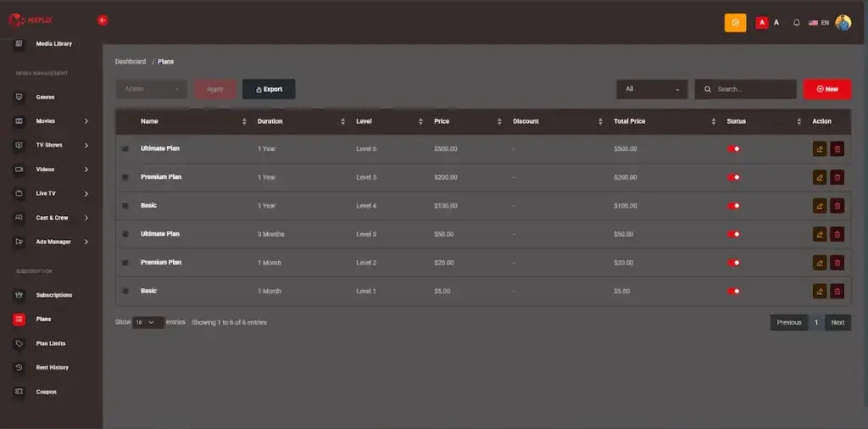Screen dimensions: 868x429
Task: Edit the Level 5 Premium Plan
Action: (x=820, y=177)
